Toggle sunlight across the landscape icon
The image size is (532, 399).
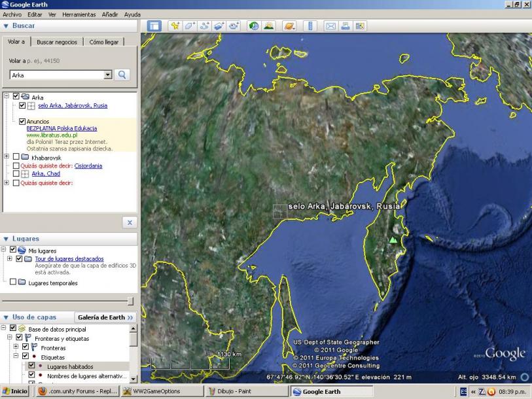(268, 26)
